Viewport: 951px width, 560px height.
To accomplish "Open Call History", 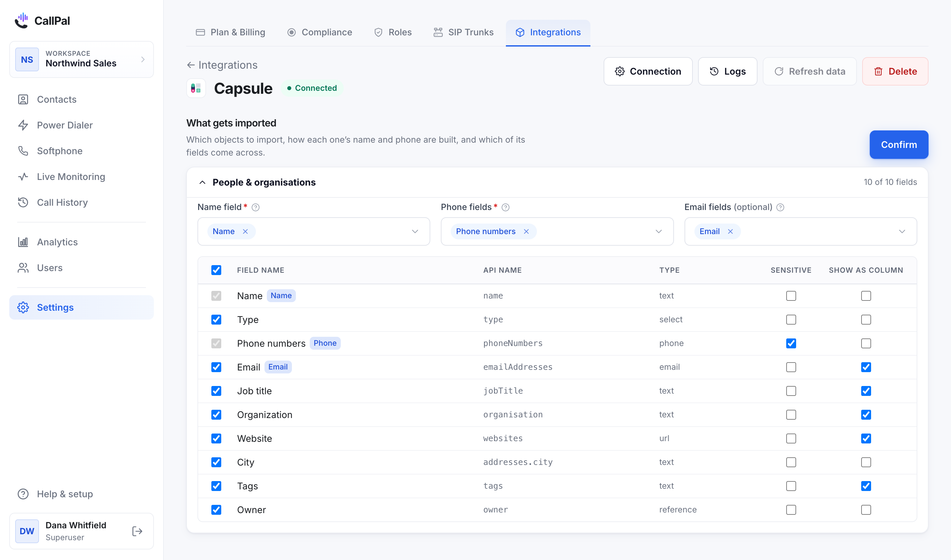I will 82,202.
